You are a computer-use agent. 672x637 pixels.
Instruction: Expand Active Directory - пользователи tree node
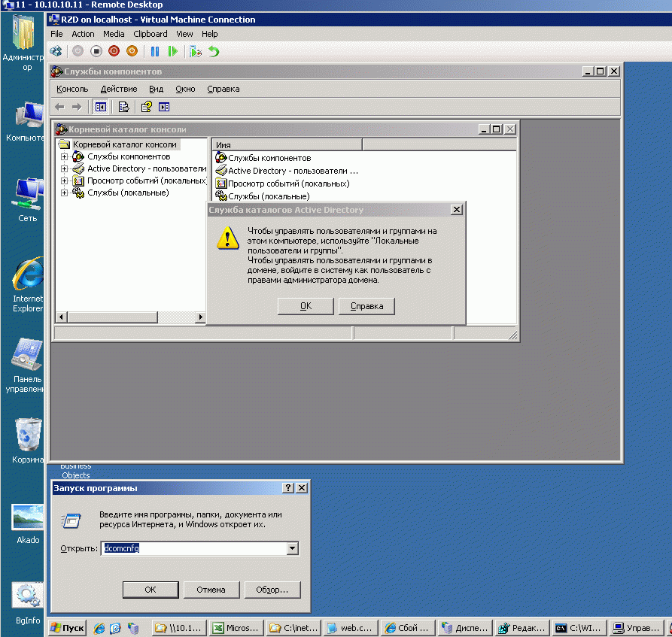pyautogui.click(x=64, y=168)
